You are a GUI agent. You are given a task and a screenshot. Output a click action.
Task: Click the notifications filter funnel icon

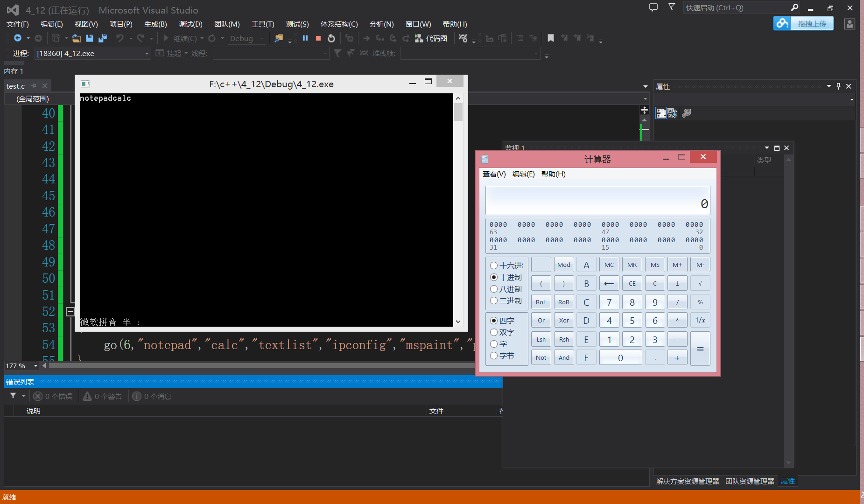672,7
